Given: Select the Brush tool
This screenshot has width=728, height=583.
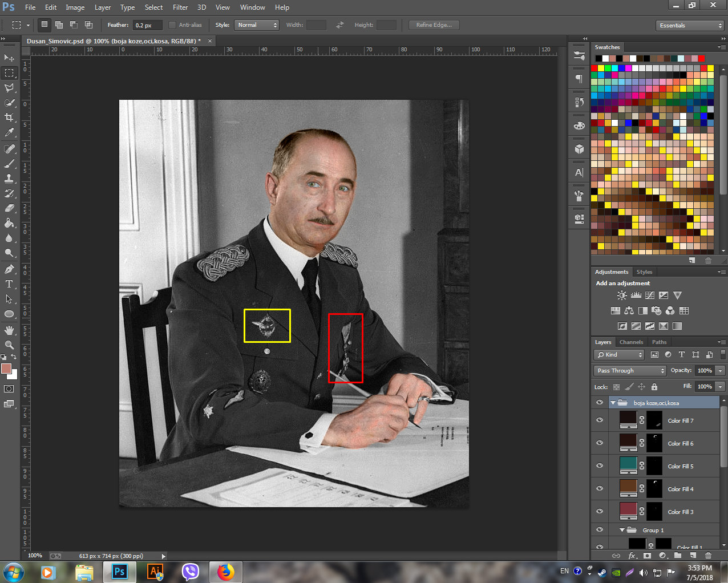Looking at the screenshot, I should coord(9,164).
